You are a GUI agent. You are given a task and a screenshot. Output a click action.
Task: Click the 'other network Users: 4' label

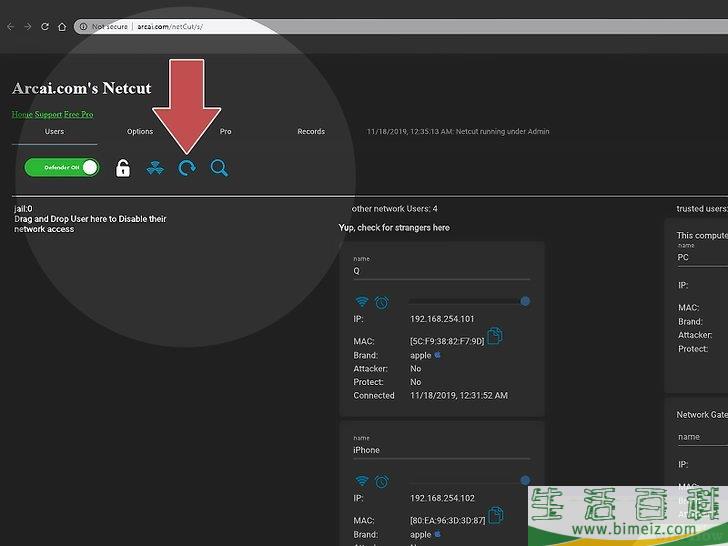[395, 208]
